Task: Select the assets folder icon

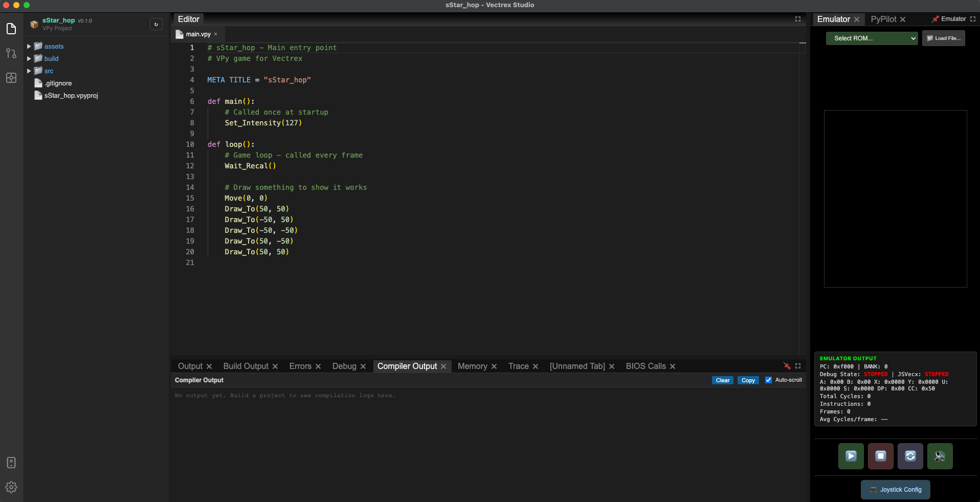Action: coord(38,46)
